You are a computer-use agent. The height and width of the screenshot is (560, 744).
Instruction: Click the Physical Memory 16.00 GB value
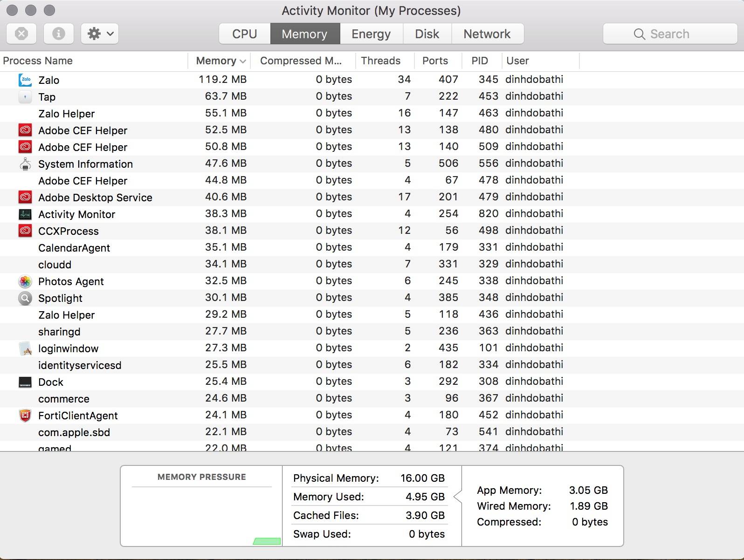pyautogui.click(x=422, y=478)
